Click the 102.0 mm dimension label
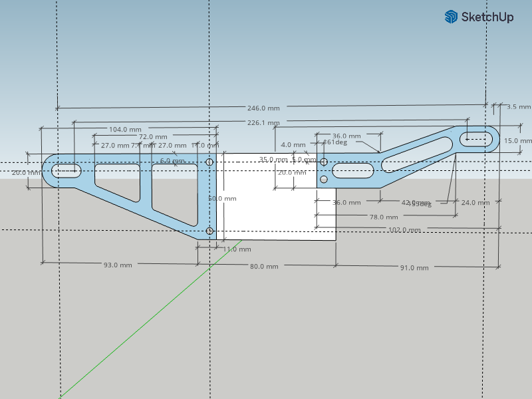This screenshot has height=399, width=532. point(404,230)
